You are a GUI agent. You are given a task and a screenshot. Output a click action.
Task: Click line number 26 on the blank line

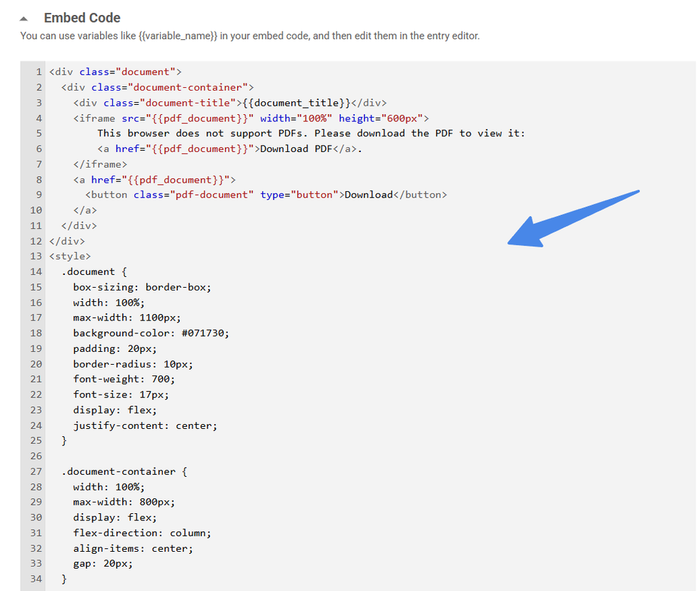pyautogui.click(x=36, y=456)
